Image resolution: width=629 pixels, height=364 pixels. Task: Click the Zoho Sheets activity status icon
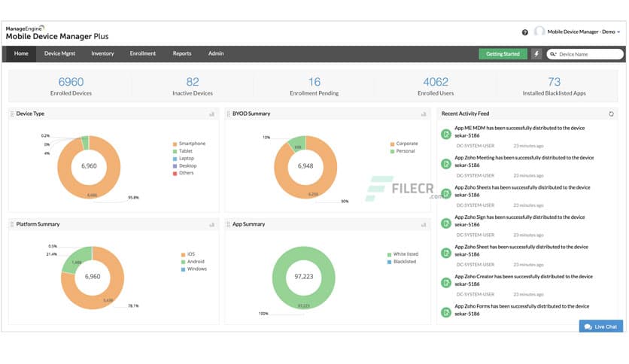click(x=446, y=193)
